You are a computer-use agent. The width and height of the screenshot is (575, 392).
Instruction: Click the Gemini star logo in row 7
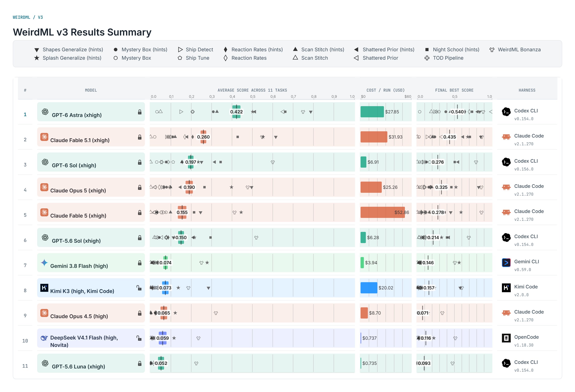(x=44, y=262)
